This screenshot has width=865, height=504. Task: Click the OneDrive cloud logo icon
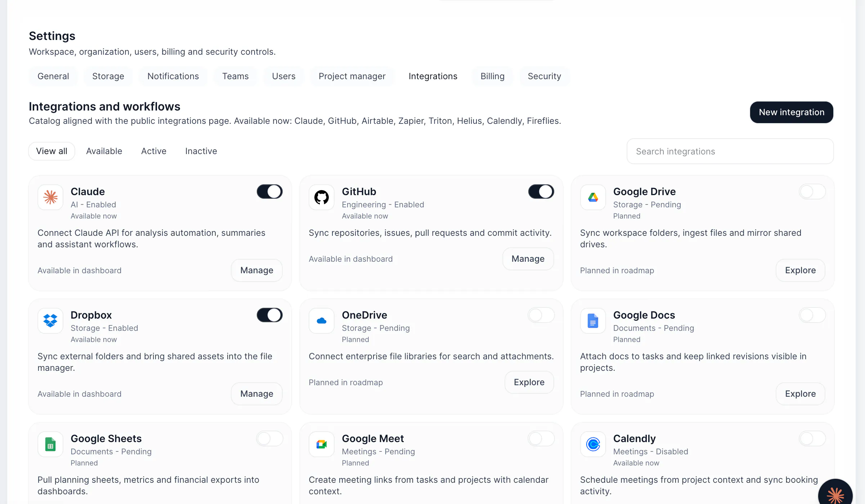tap(322, 321)
